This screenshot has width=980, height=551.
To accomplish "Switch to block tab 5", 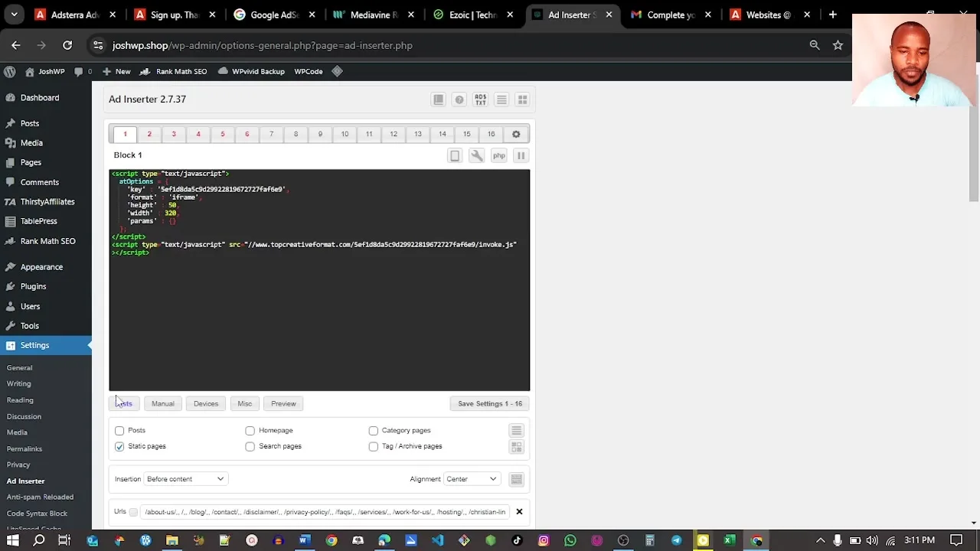I will 223,134.
